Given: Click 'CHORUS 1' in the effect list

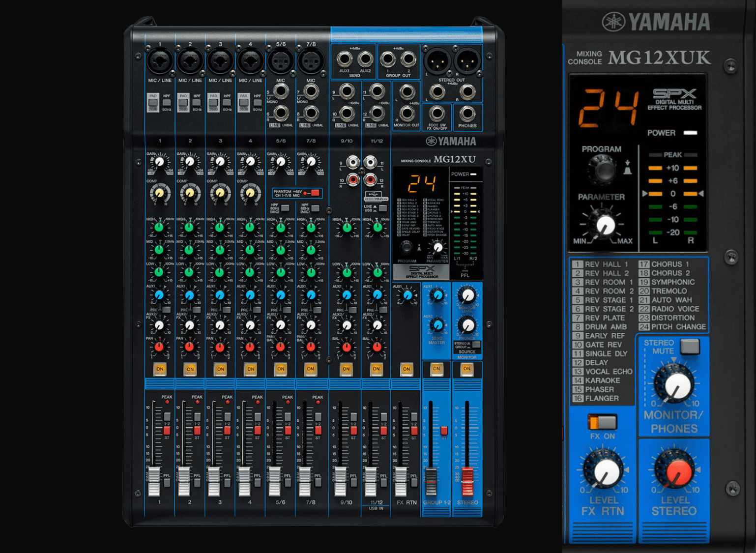Looking at the screenshot, I should (670, 264).
